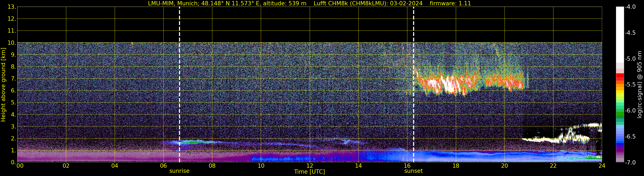644x176 pixels.
Task: Click the '-4.0' colorbar tick label
Action: click(x=630, y=7)
